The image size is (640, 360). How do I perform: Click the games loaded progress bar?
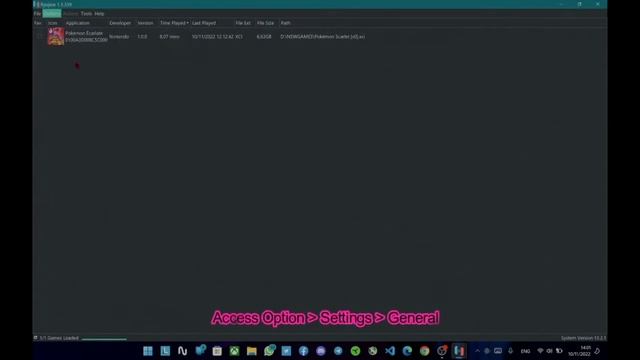(104, 338)
